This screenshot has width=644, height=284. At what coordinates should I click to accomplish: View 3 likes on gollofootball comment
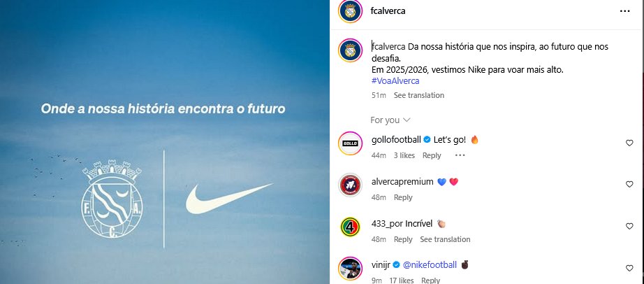click(404, 155)
